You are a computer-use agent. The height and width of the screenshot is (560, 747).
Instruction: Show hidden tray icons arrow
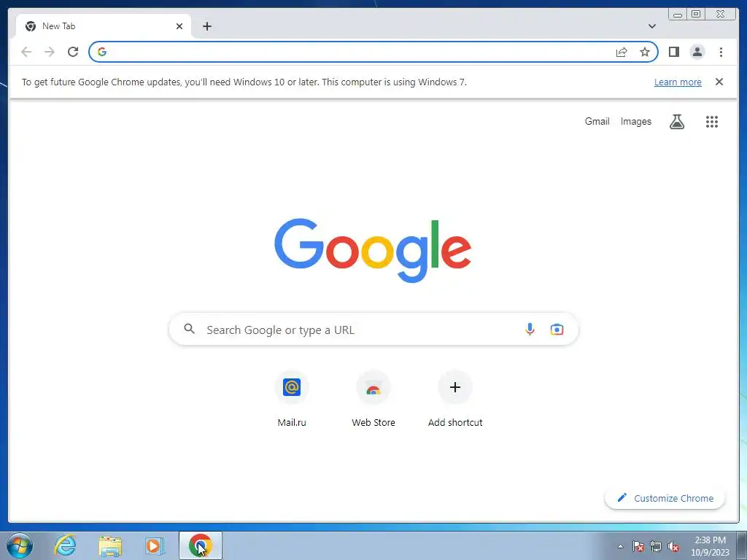pyautogui.click(x=620, y=546)
